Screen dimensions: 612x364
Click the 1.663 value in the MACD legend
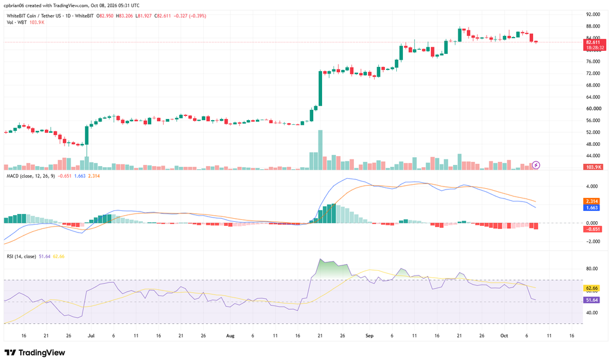[x=79, y=176]
